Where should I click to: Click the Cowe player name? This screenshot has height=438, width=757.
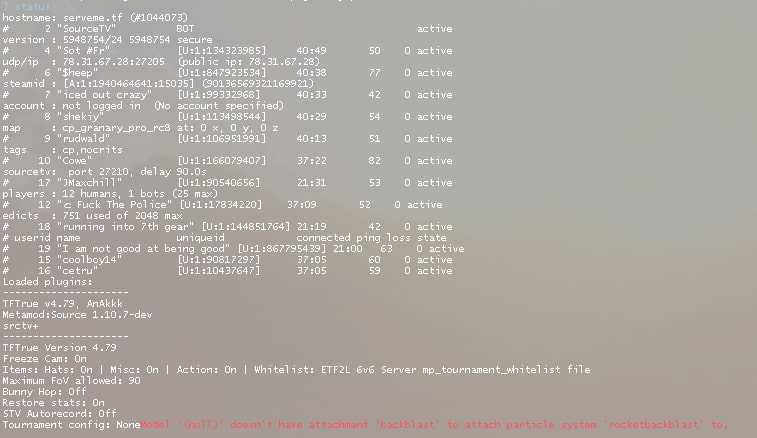pos(74,161)
